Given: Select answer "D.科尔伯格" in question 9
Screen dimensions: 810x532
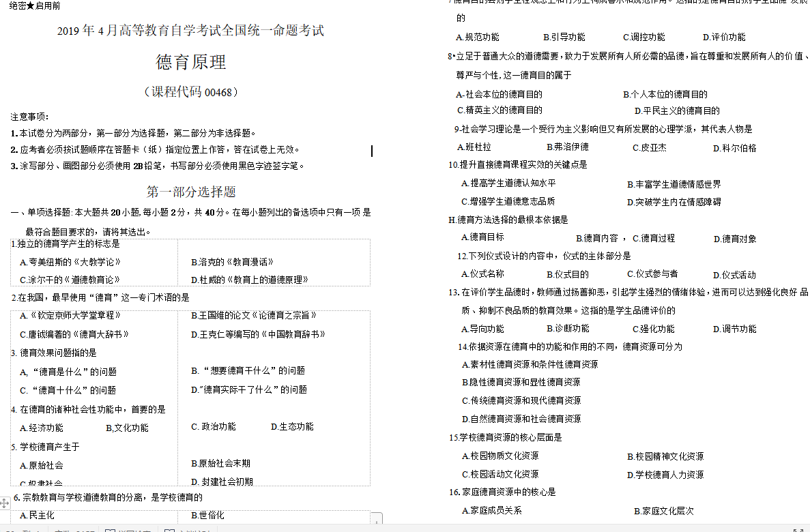Looking at the screenshot, I should pyautogui.click(x=734, y=148).
